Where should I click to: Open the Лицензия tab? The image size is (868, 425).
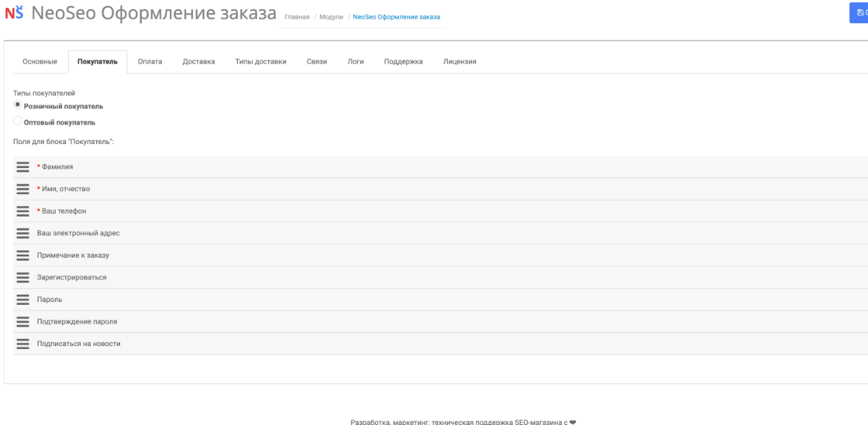point(460,62)
